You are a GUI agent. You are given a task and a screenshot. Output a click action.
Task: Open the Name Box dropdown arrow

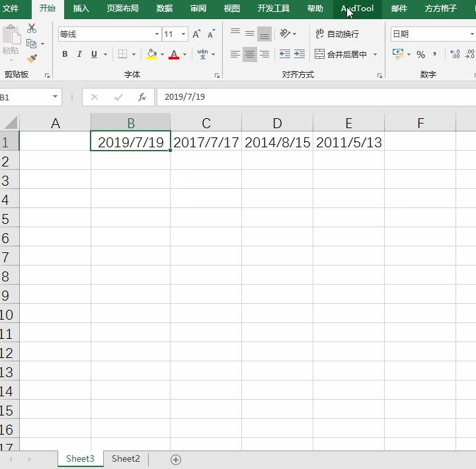(x=55, y=97)
